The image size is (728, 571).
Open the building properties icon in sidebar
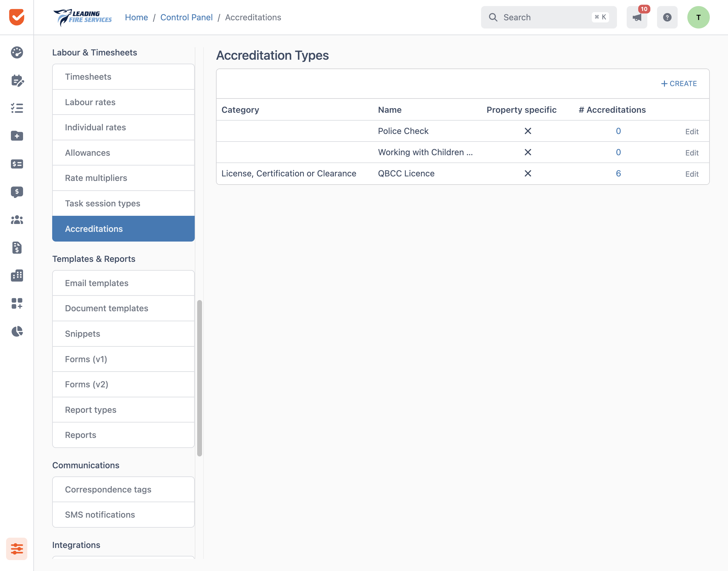pyautogui.click(x=17, y=275)
